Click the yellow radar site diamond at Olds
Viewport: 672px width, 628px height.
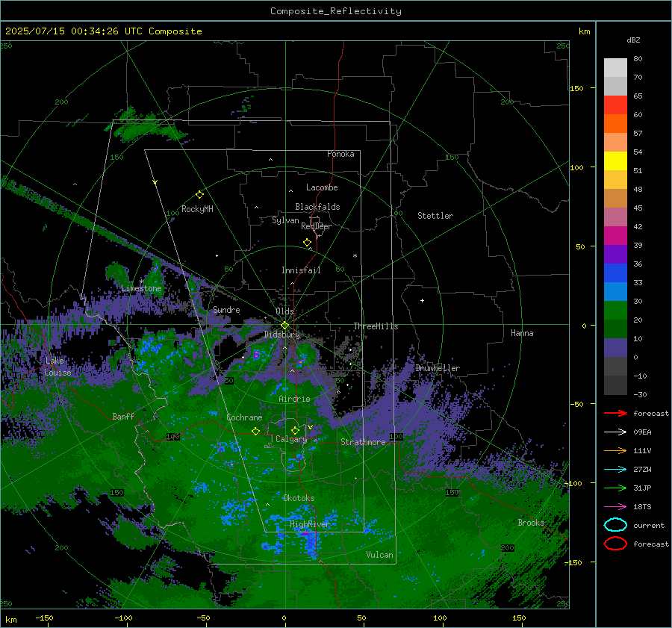coord(284,326)
